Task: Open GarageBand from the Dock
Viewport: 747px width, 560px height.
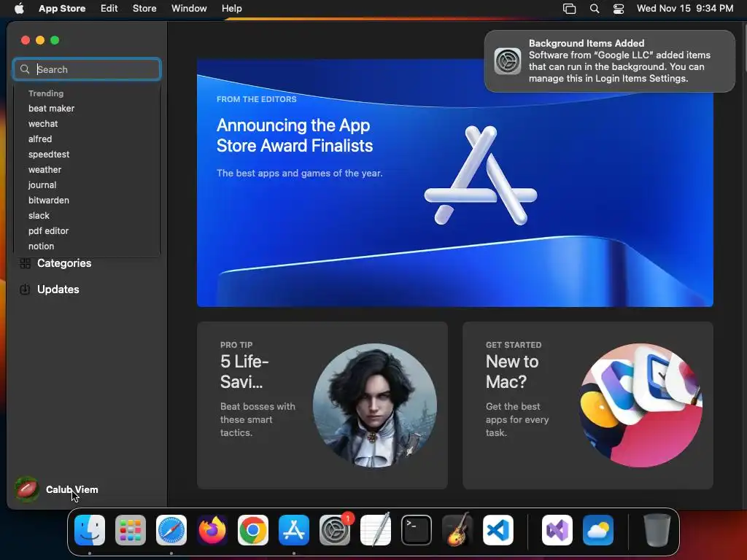Action: tap(457, 530)
